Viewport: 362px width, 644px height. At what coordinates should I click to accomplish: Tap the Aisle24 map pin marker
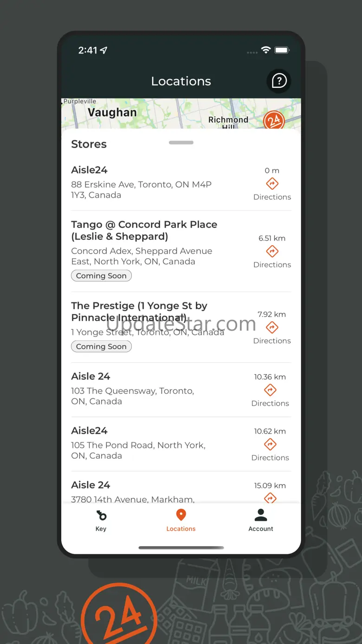tap(273, 121)
